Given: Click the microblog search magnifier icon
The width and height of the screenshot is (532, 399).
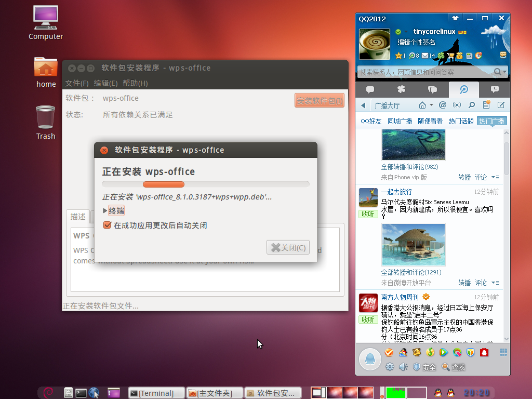Looking at the screenshot, I should click(x=472, y=105).
